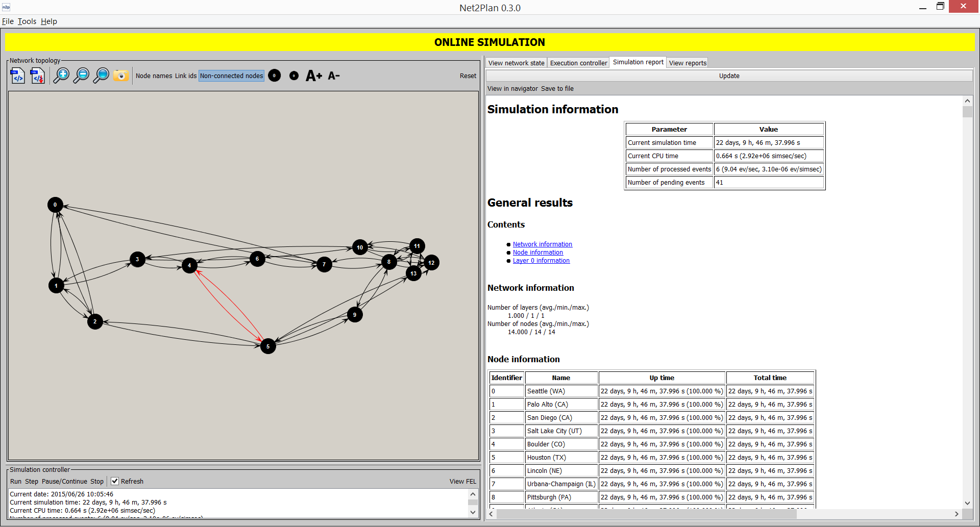980x527 pixels.
Task: Select node 0 in topology
Action: coord(55,205)
